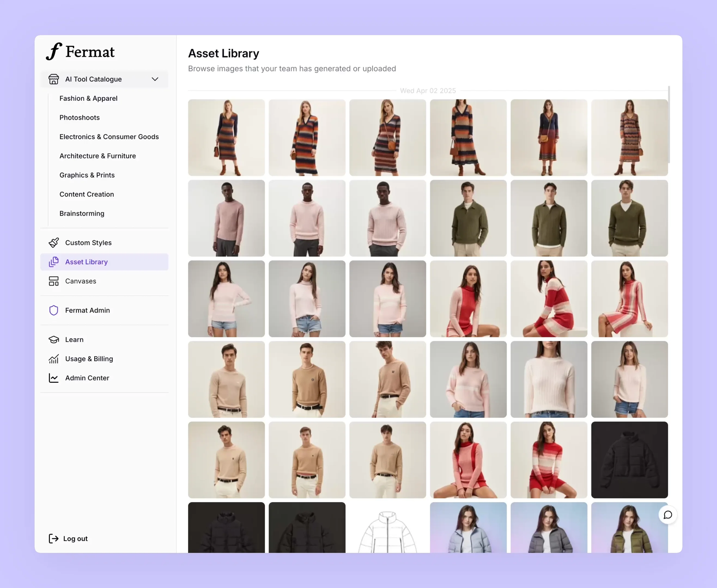
Task: Click the AI Tool Catalogue storefront icon
Action: coord(54,79)
